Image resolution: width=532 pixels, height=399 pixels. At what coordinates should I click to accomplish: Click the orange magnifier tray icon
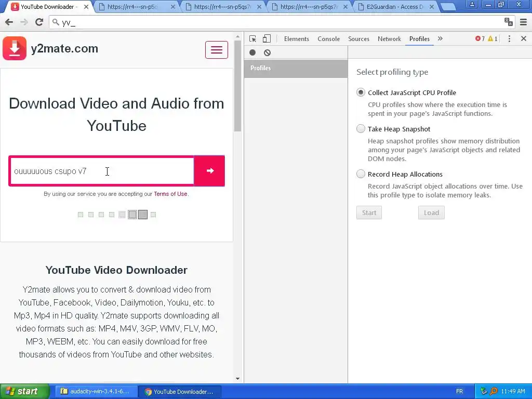494,392
